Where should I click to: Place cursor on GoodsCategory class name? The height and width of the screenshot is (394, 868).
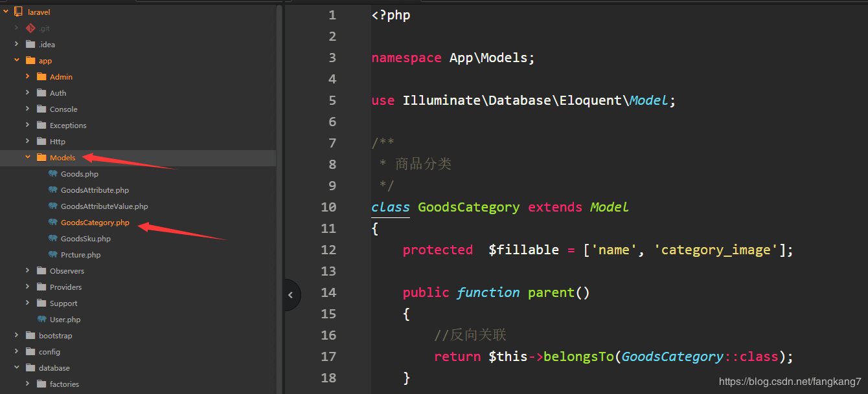(x=468, y=208)
